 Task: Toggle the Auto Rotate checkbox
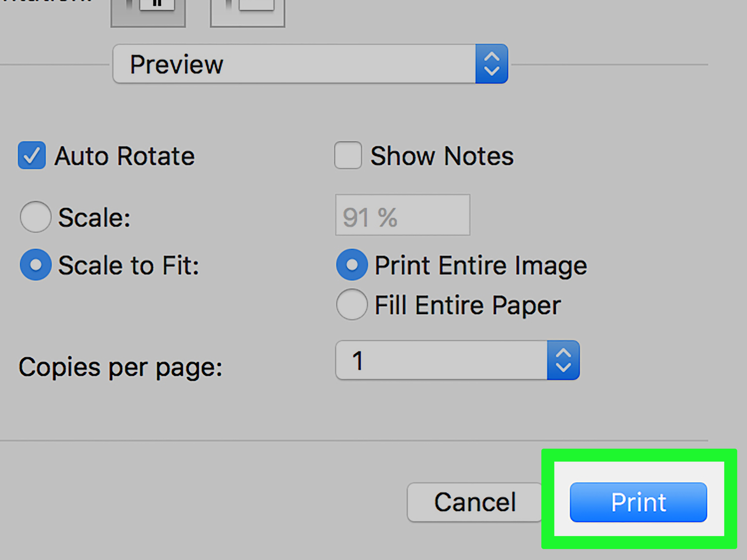point(32,155)
